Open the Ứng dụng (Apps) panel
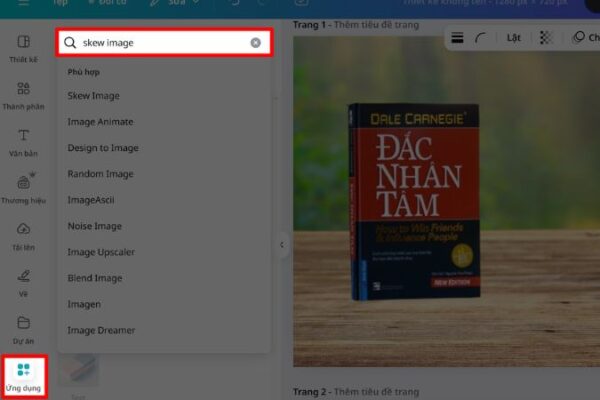This screenshot has height=400, width=600. 23,374
